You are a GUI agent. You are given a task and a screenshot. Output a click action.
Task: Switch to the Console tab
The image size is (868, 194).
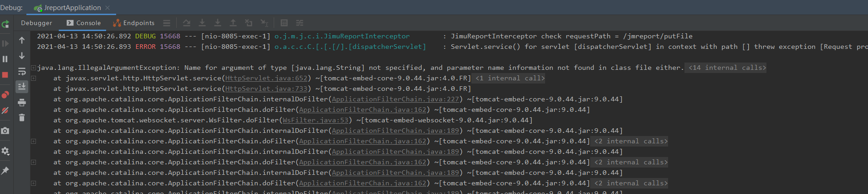click(x=84, y=23)
